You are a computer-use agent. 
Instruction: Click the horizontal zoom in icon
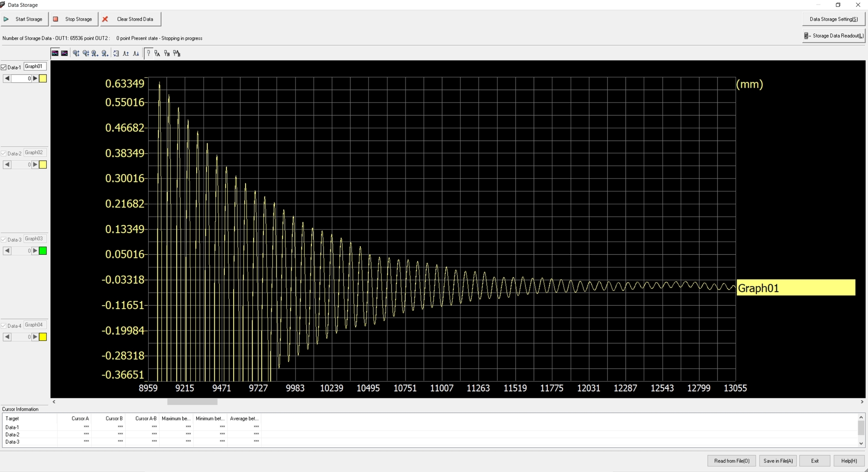pyautogui.click(x=95, y=53)
